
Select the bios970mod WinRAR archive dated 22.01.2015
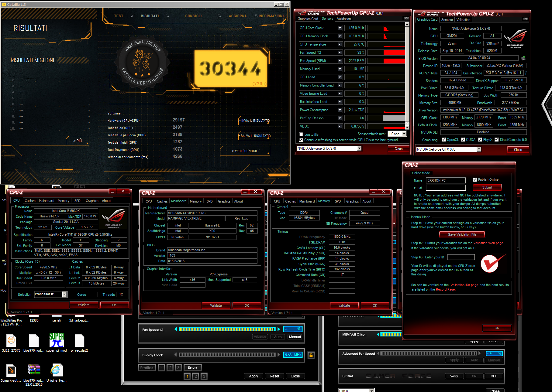tap(34, 370)
